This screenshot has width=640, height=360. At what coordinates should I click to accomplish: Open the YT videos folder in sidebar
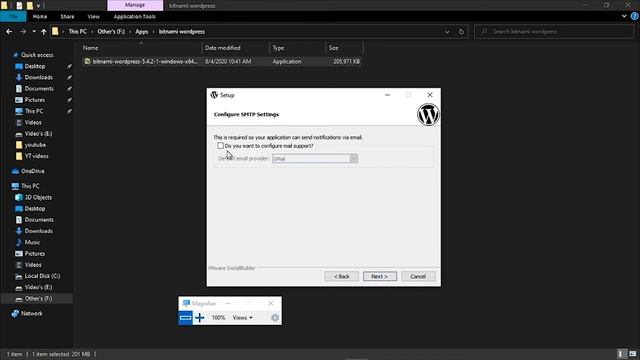(36, 156)
